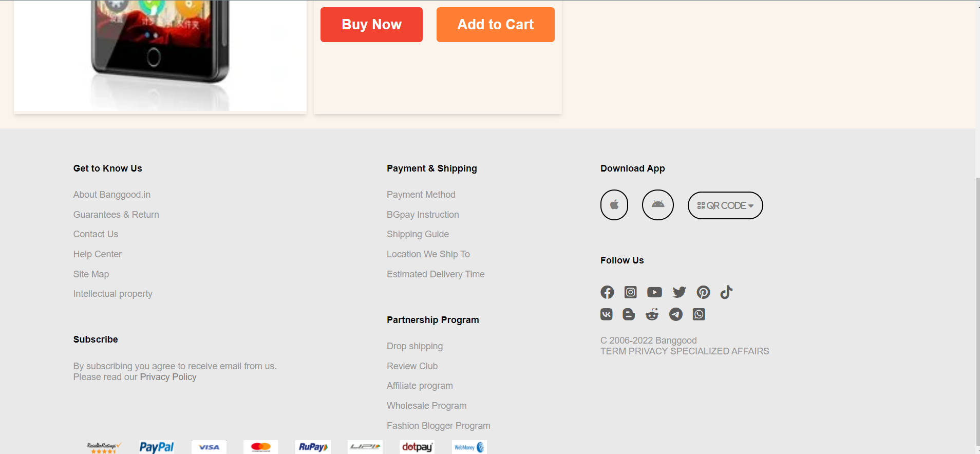Open the Telegram icon

676,314
